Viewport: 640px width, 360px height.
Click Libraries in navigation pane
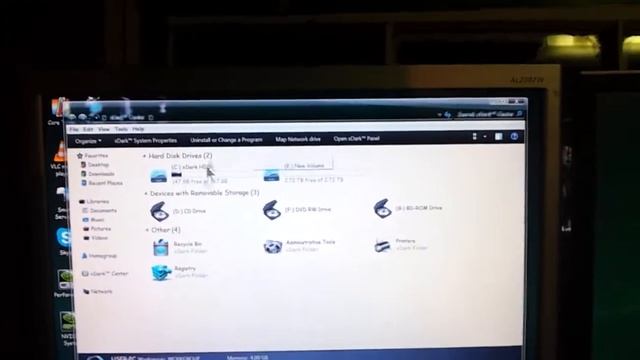click(98, 202)
